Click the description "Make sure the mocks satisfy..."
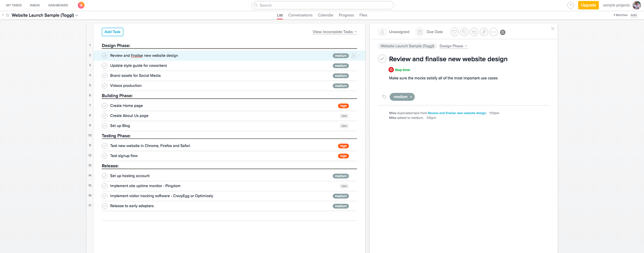 443,78
